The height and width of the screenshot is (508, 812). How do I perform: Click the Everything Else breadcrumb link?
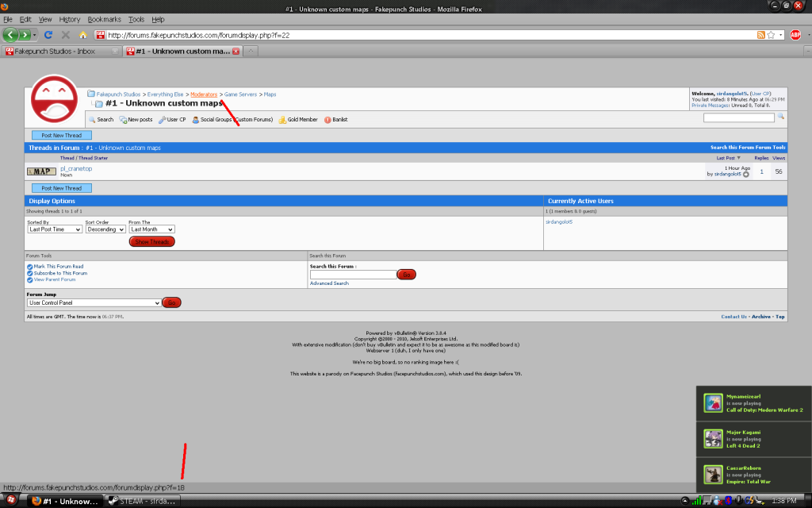pyautogui.click(x=165, y=94)
